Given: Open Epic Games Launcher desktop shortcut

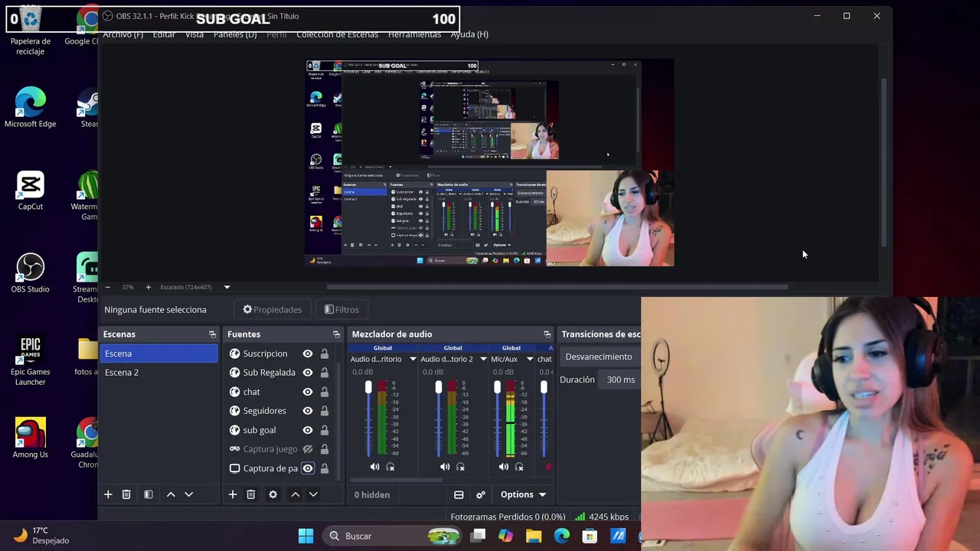Looking at the screenshot, I should pos(30,360).
